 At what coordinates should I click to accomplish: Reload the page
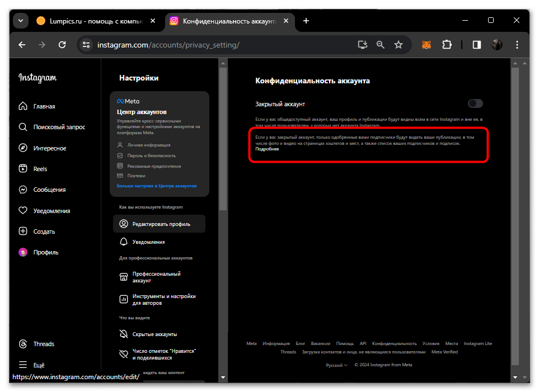coord(62,45)
